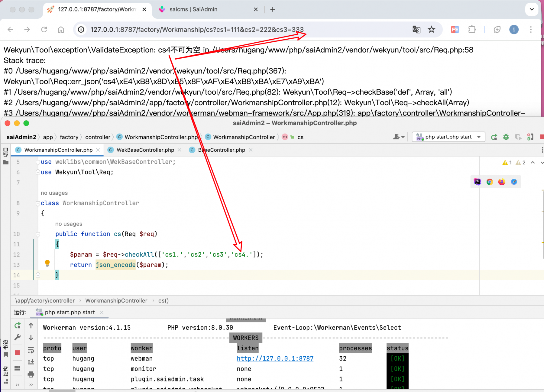Viewport: 544px width, 392px height.
Task: Click the weak warning count indicator '2'
Action: [521, 162]
